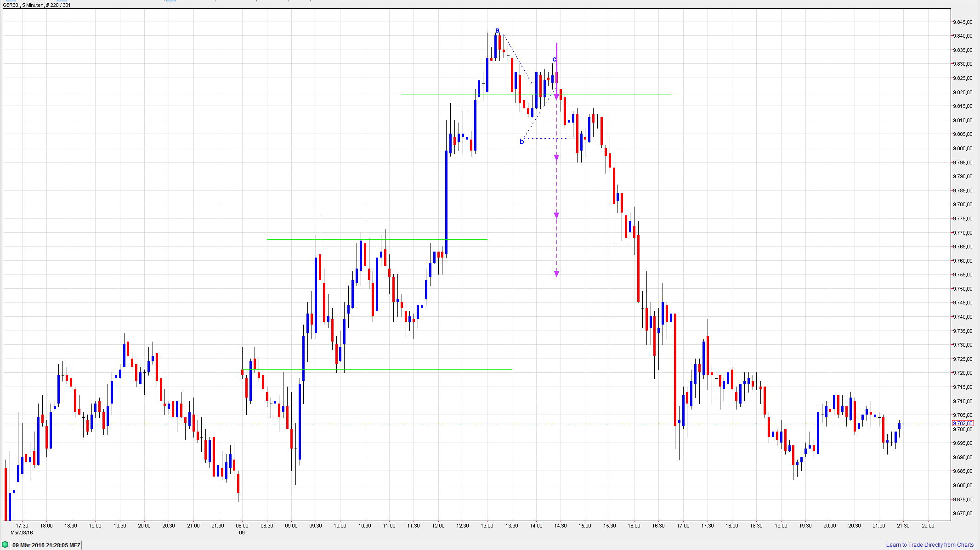Click the green connection status indicator

pyautogui.click(x=6, y=545)
